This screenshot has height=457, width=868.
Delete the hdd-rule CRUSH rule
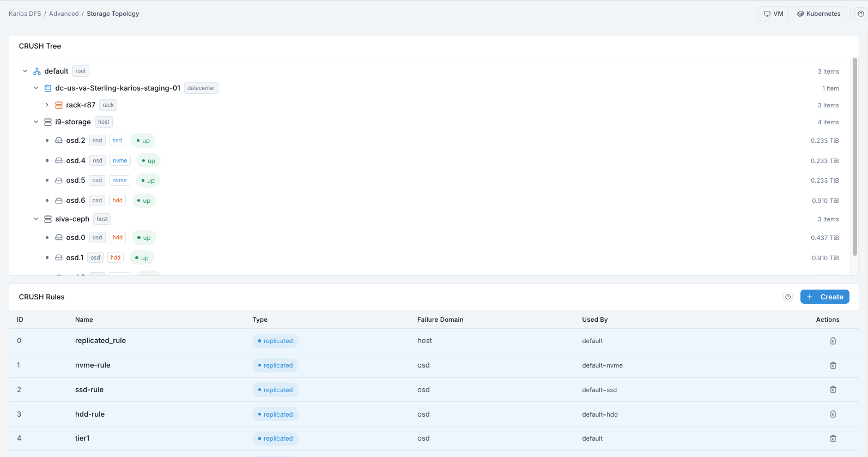[833, 414]
